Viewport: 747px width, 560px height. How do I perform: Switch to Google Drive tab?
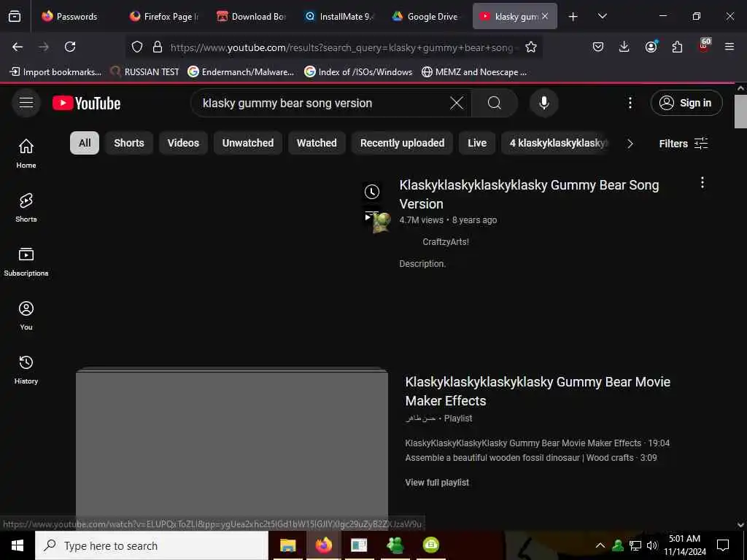[x=425, y=17]
